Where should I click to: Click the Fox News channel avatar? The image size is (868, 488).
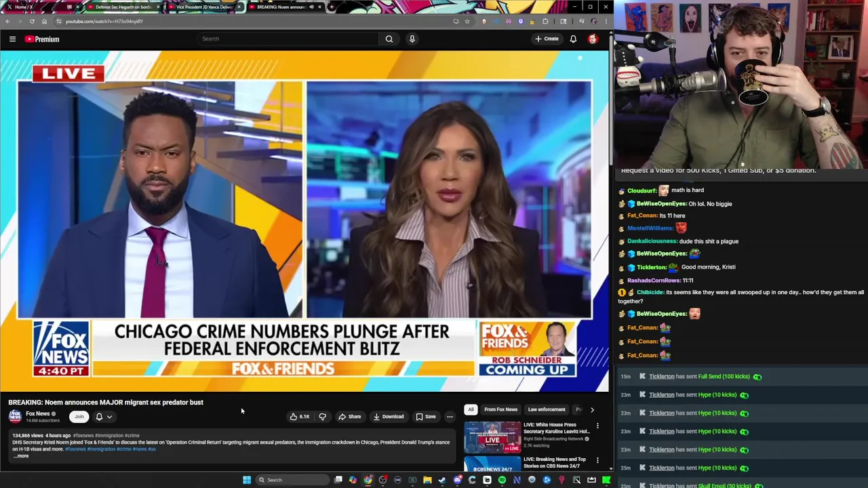(15, 416)
